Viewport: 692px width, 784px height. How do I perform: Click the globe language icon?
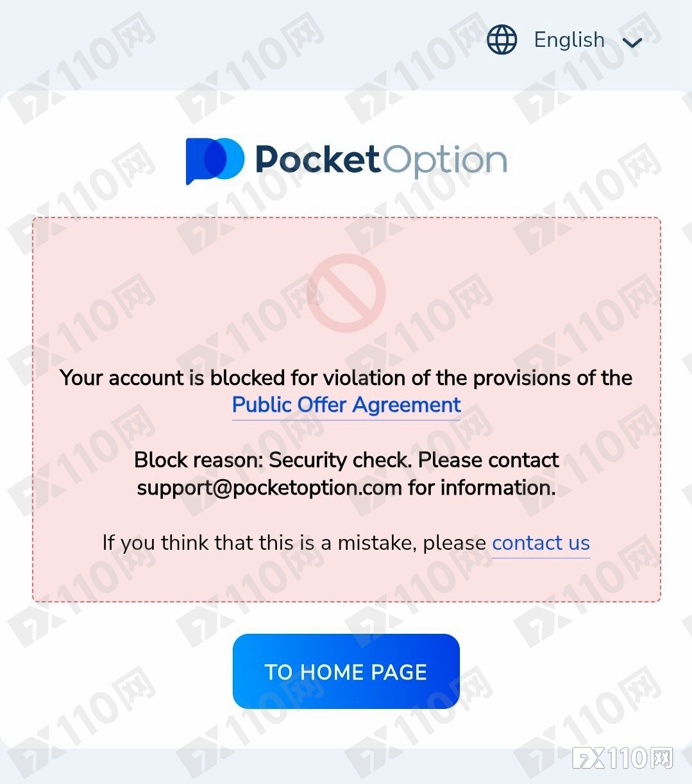pyautogui.click(x=502, y=40)
